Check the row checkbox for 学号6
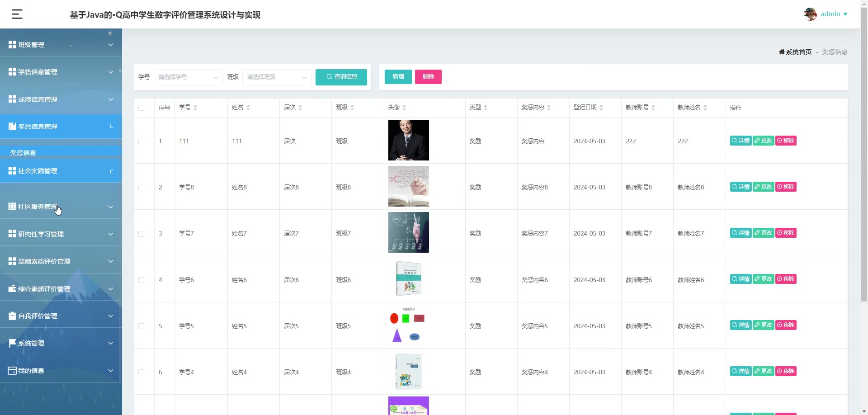Image resolution: width=868 pixels, height=415 pixels. 142,280
